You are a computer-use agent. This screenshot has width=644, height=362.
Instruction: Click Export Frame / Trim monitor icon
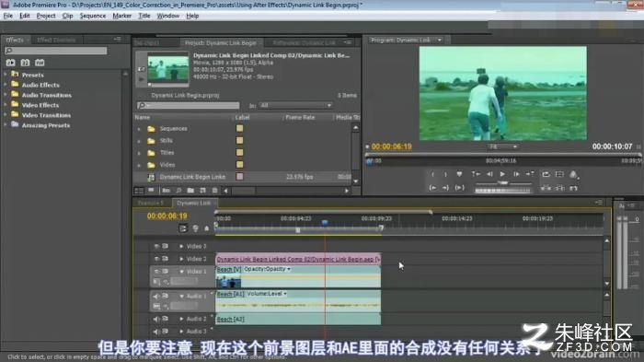pos(573,188)
